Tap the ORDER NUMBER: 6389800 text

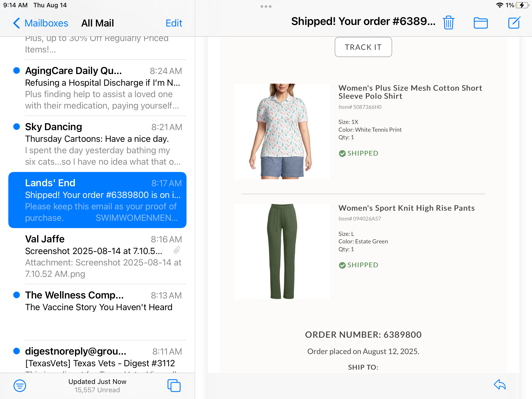363,335
